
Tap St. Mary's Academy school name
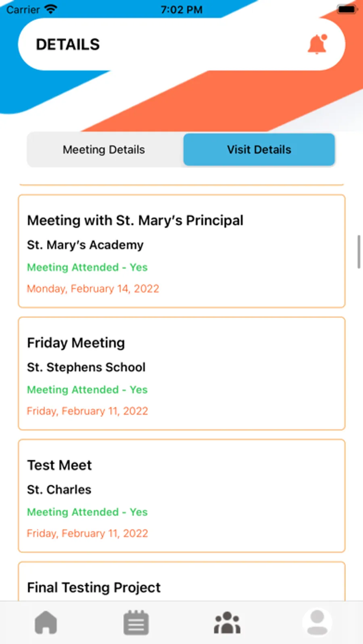(x=85, y=245)
